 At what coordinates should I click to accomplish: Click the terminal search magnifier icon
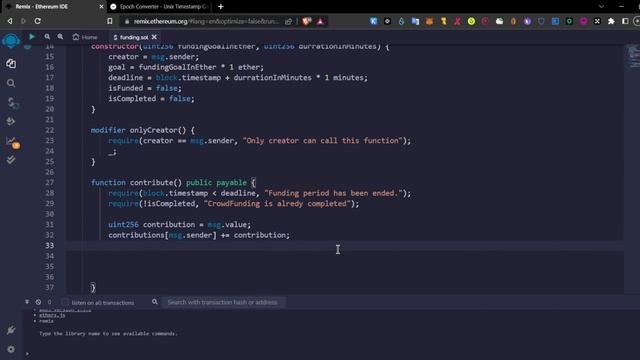pos(155,302)
